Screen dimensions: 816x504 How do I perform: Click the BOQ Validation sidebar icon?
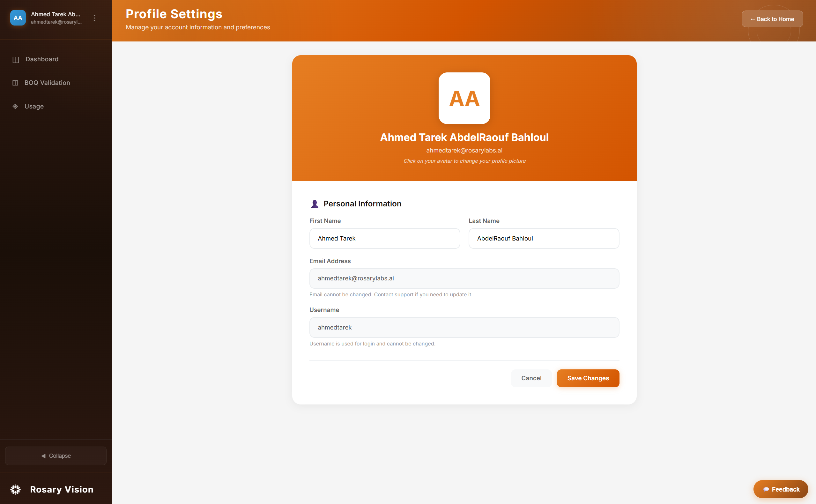pos(15,83)
